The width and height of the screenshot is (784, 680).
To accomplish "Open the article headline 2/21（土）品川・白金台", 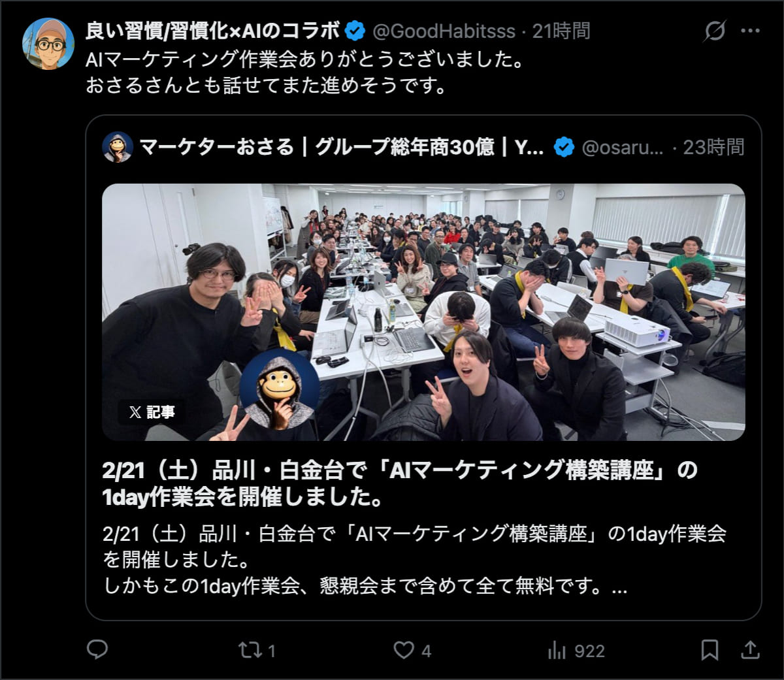I will pyautogui.click(x=400, y=483).
